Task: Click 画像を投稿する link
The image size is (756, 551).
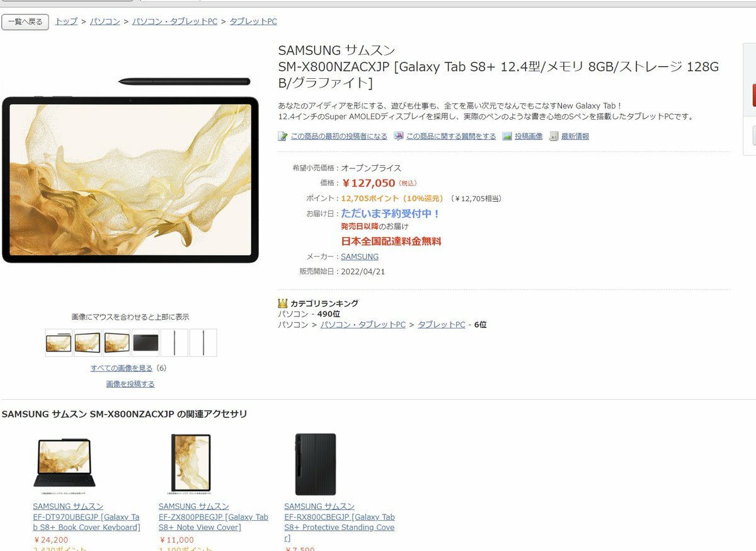Action: (130, 384)
